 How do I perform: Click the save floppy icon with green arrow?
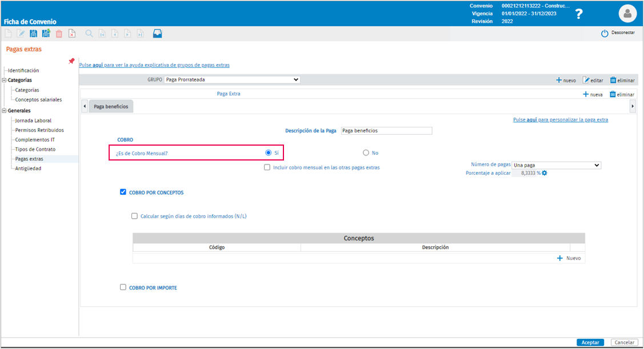[46, 33]
